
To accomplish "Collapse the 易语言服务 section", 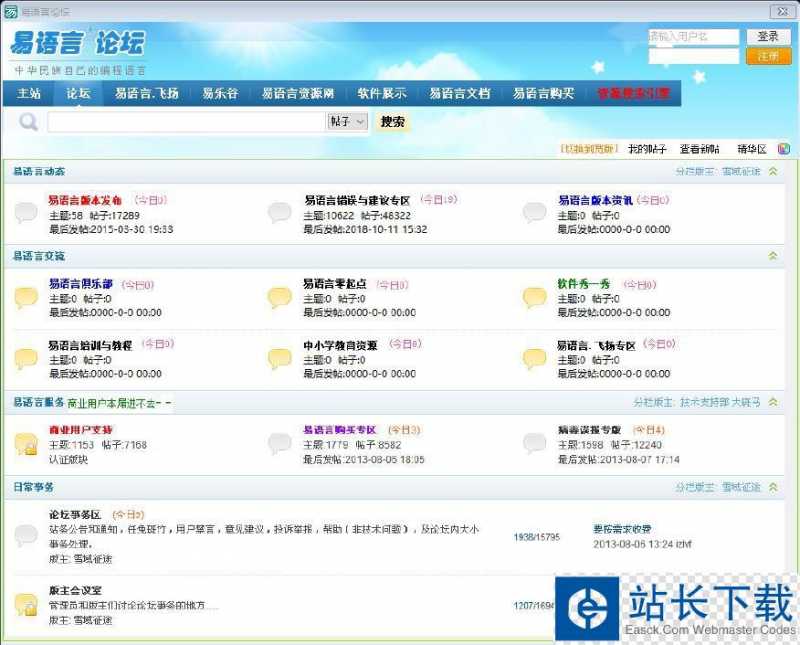I will pyautogui.click(x=773, y=403).
